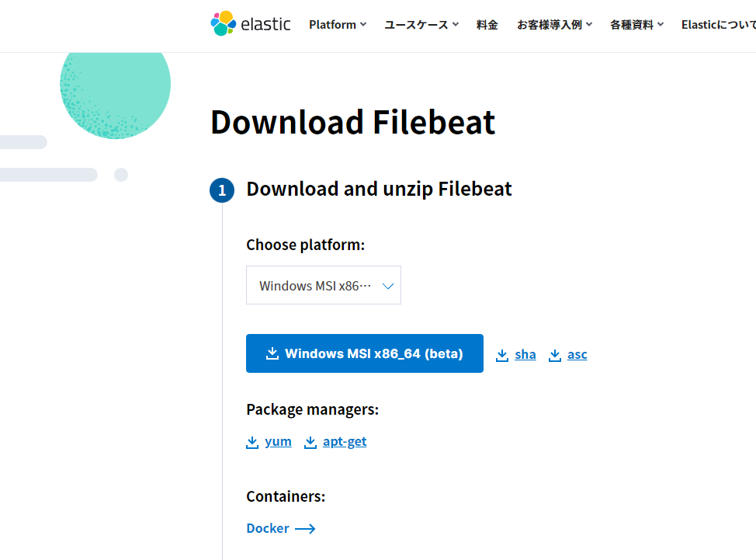Viewport: 756px width, 560px height.
Task: Expand the お客様導入例 dropdown
Action: tap(553, 24)
